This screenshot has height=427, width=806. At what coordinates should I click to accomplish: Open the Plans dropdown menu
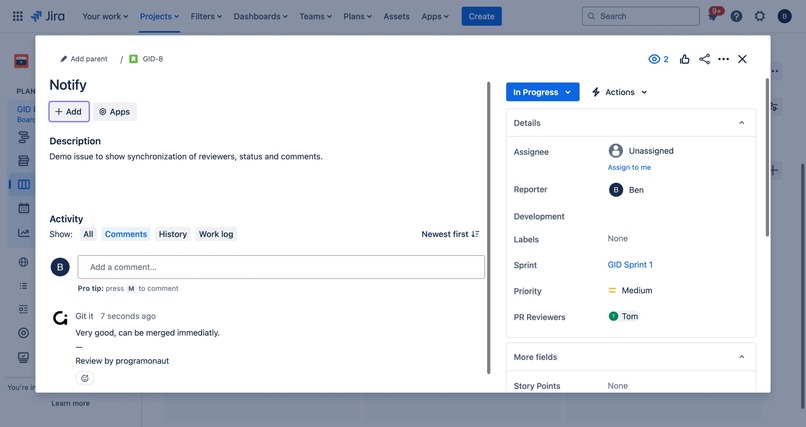[x=357, y=16]
